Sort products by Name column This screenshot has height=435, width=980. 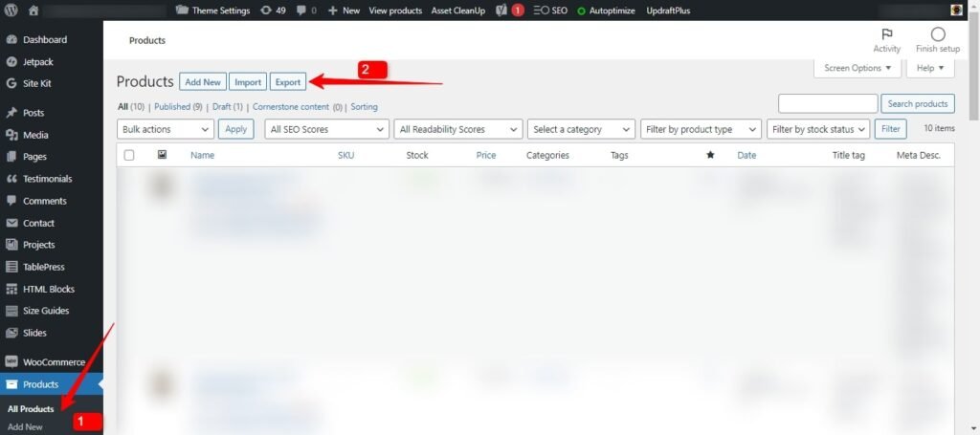click(x=203, y=156)
